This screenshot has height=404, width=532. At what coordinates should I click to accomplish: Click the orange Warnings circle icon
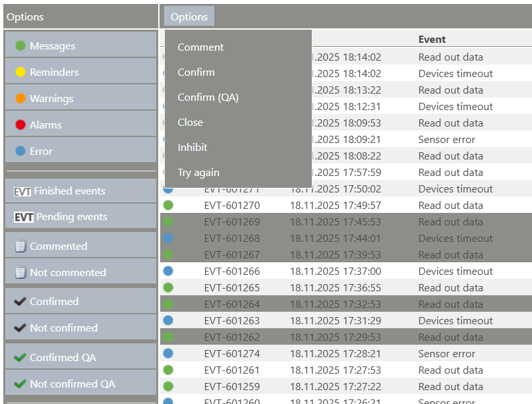(21, 97)
